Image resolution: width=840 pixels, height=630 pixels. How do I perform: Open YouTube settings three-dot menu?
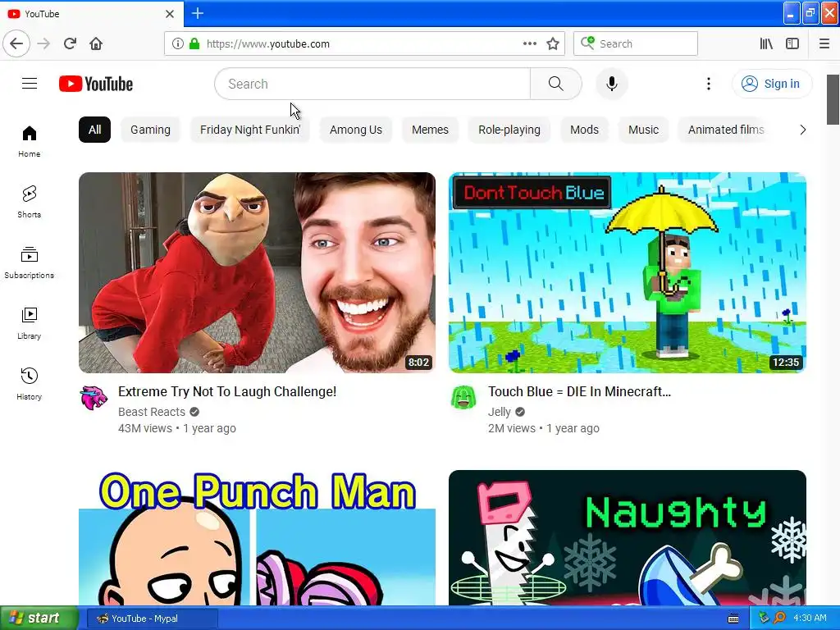tap(708, 84)
